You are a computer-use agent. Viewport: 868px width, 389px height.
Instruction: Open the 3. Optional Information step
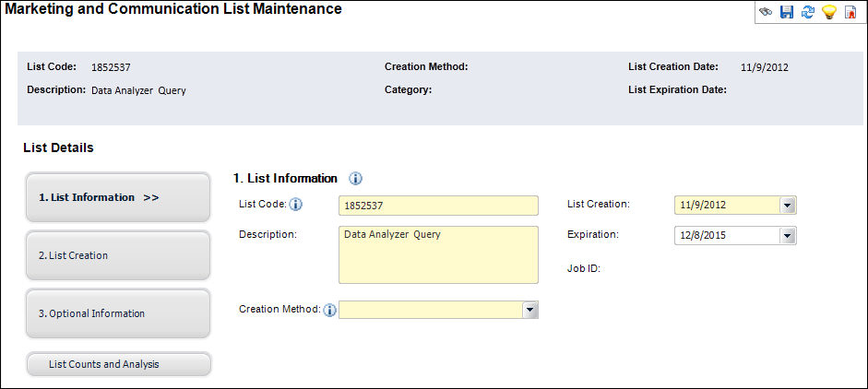coord(118,313)
